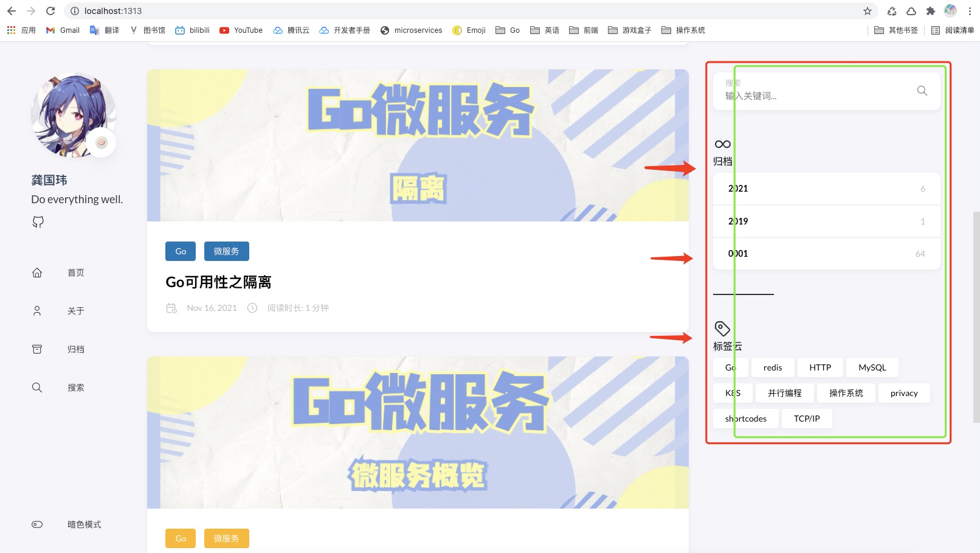Click the browser back arrow
Viewport: 980px width, 553px height.
[x=12, y=11]
